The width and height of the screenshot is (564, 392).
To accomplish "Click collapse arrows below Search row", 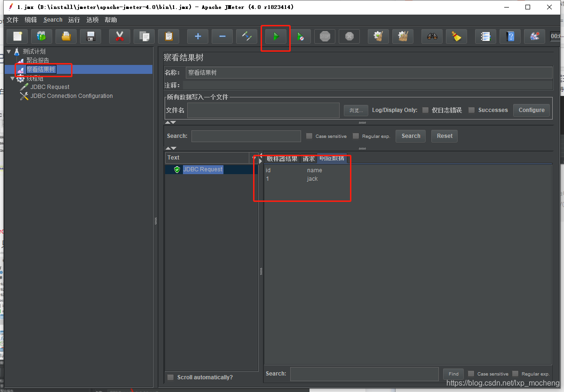I will tap(170, 148).
